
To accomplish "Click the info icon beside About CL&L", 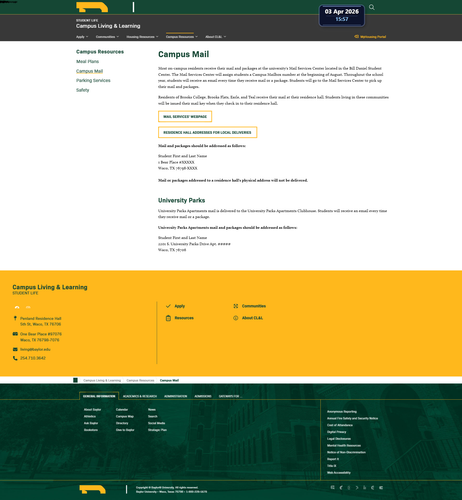I will 236,318.
